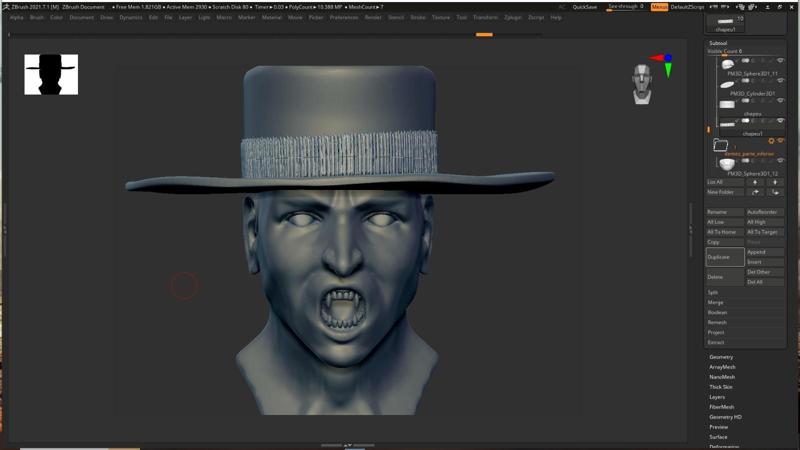800x450 pixels.
Task: Expand the Extract subsection
Action: point(716,342)
